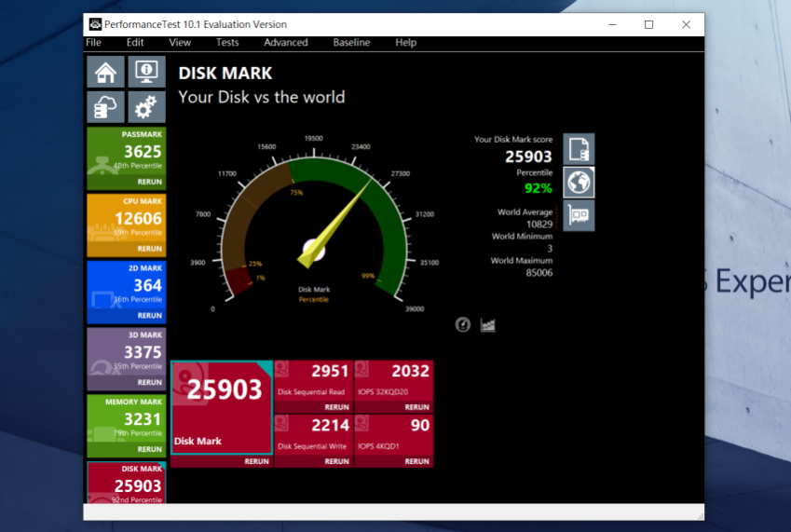Image resolution: width=791 pixels, height=532 pixels.
Task: Open the cloud baseline management icon
Action: coord(105,107)
